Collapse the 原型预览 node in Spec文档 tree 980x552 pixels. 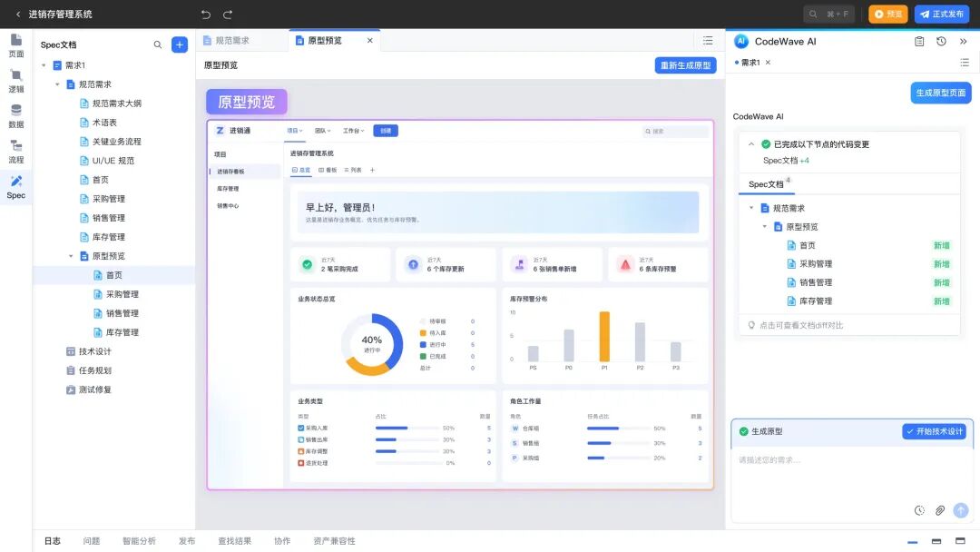point(71,256)
